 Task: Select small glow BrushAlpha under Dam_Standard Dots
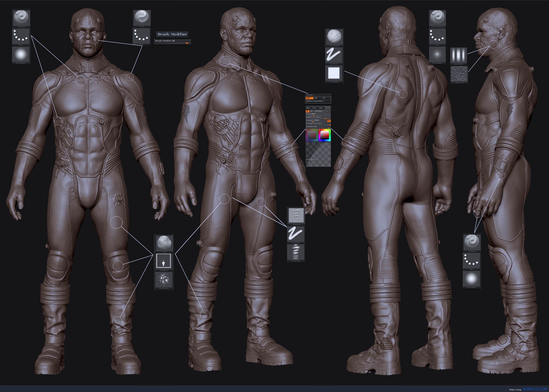(437, 55)
